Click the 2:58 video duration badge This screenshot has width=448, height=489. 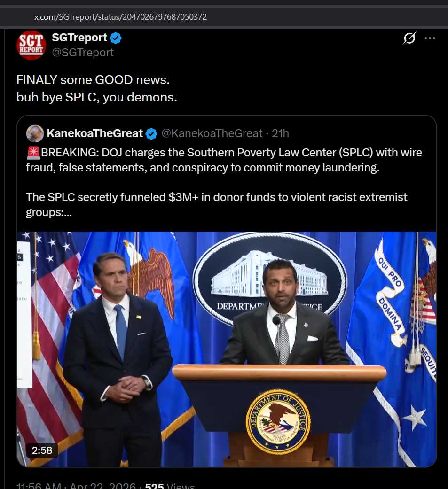coord(42,450)
